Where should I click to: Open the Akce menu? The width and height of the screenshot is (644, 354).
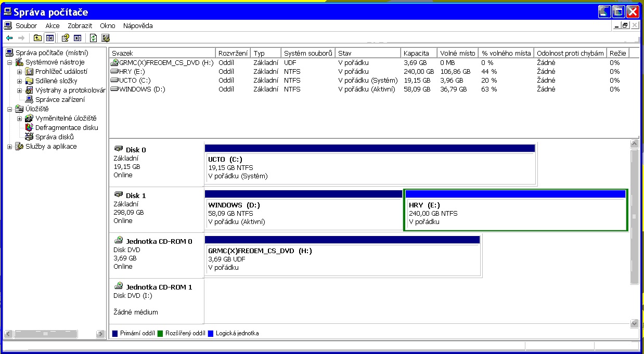point(52,25)
